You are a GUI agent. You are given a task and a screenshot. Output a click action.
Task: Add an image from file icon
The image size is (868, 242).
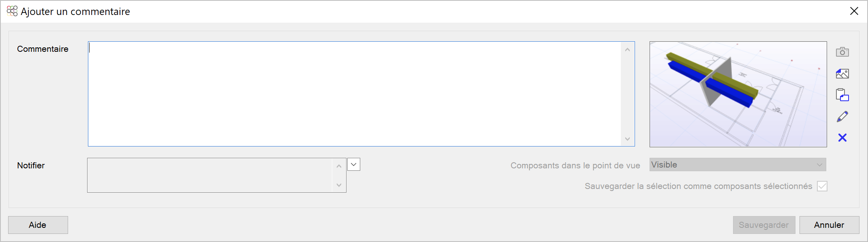[842, 74]
